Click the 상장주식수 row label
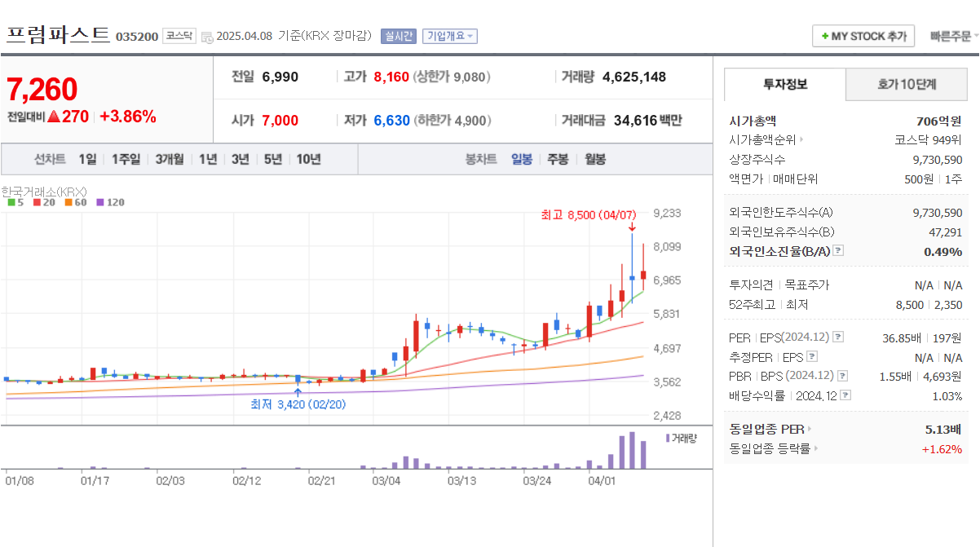 pyautogui.click(x=757, y=160)
